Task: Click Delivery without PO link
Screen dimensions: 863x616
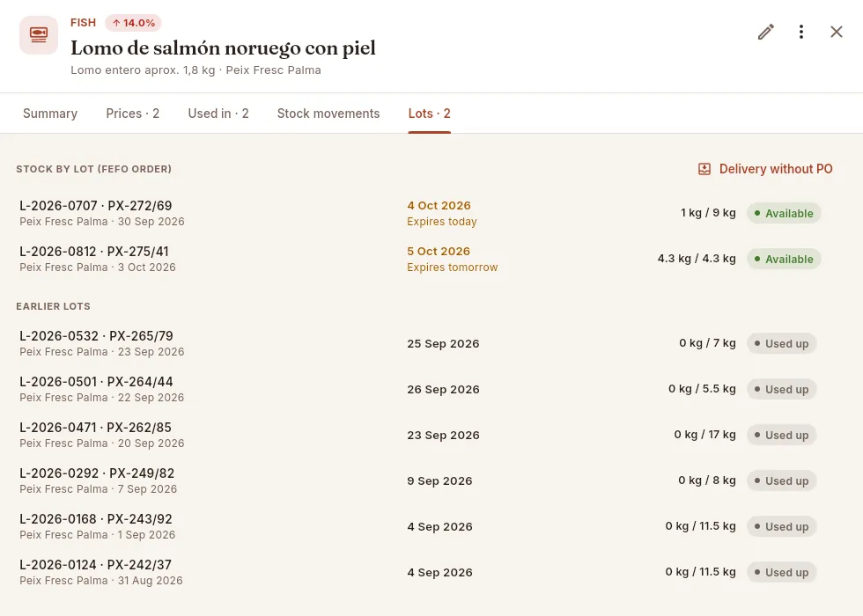Action: (765, 169)
